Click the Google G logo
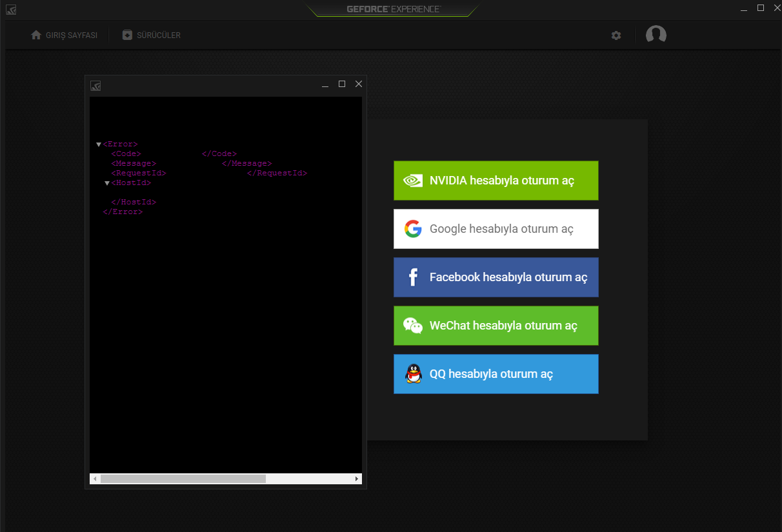 click(413, 229)
